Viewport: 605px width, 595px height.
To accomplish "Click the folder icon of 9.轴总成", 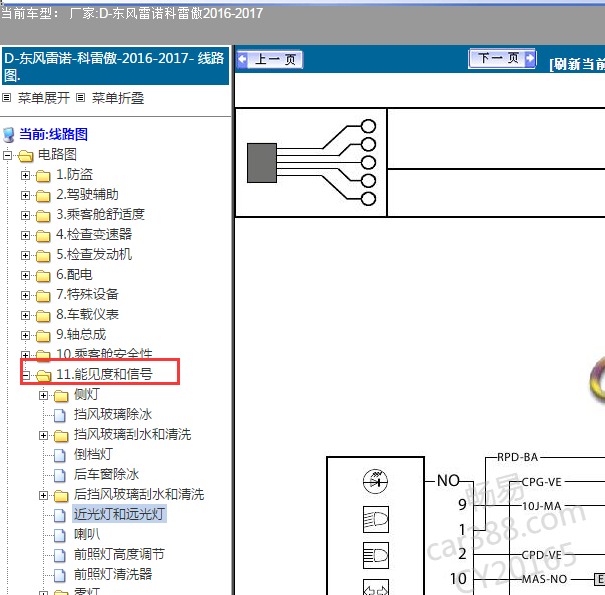I will [43, 336].
